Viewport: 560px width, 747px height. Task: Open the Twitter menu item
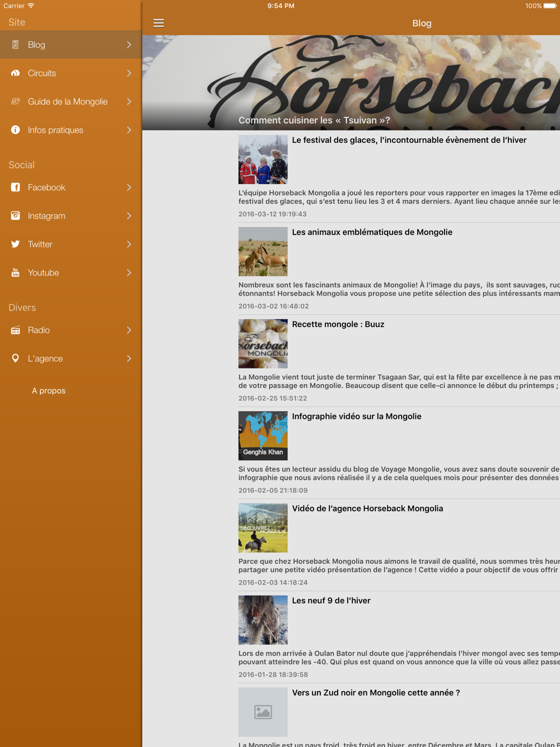[71, 244]
